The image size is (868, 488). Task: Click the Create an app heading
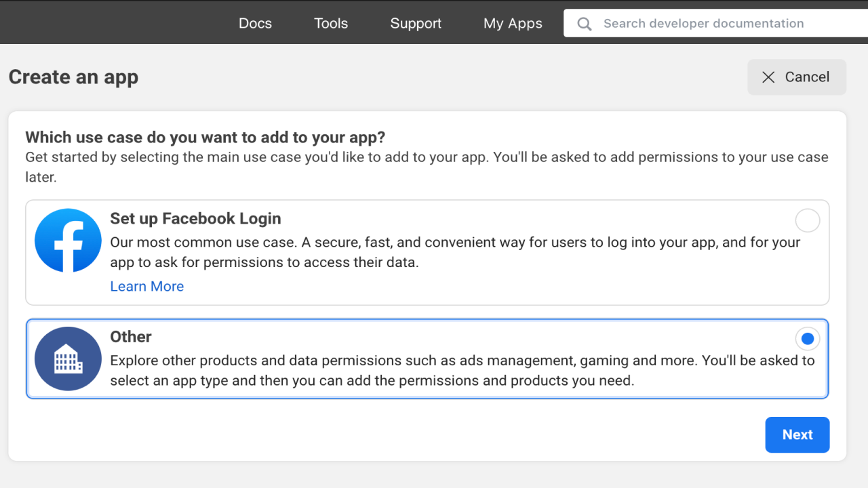pyautogui.click(x=73, y=77)
